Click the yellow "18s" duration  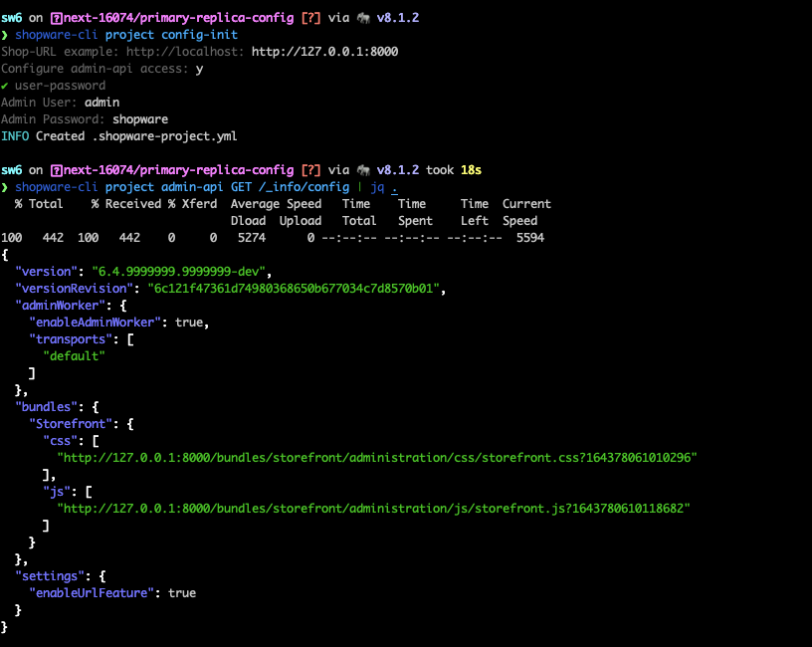[471, 170]
